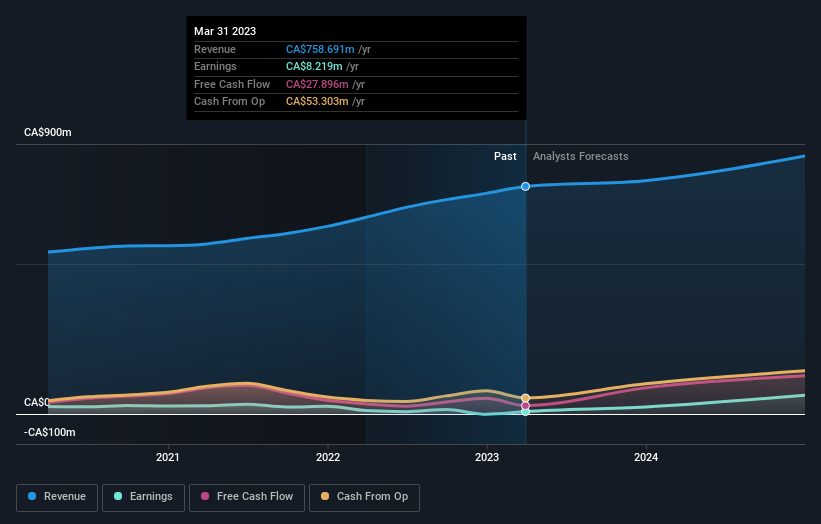Select the 2021 x-axis label

tap(168, 457)
